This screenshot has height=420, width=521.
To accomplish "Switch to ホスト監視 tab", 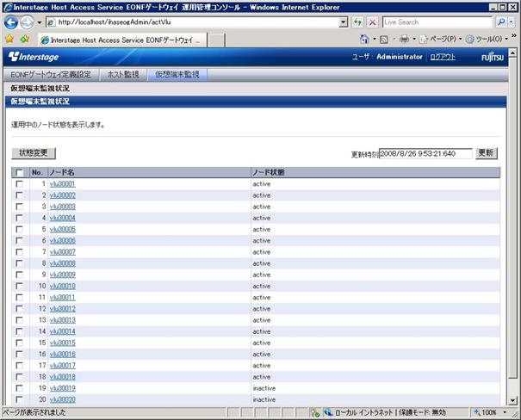I will [123, 75].
